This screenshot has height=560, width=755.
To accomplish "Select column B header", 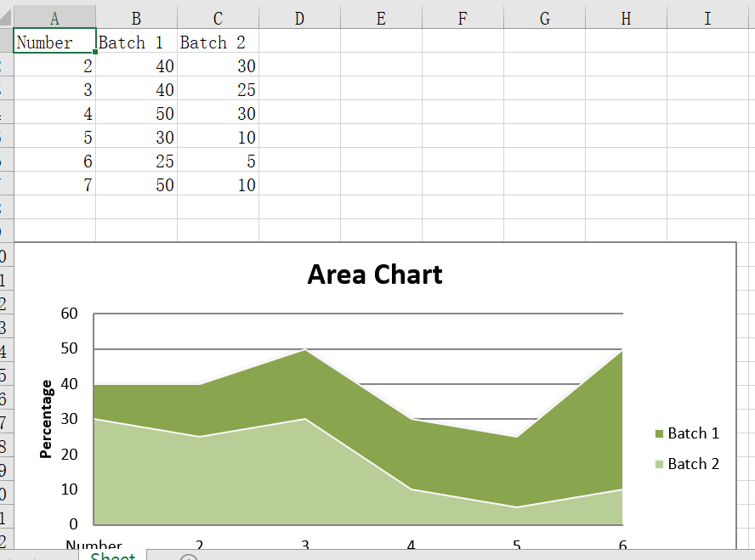I will [x=137, y=18].
